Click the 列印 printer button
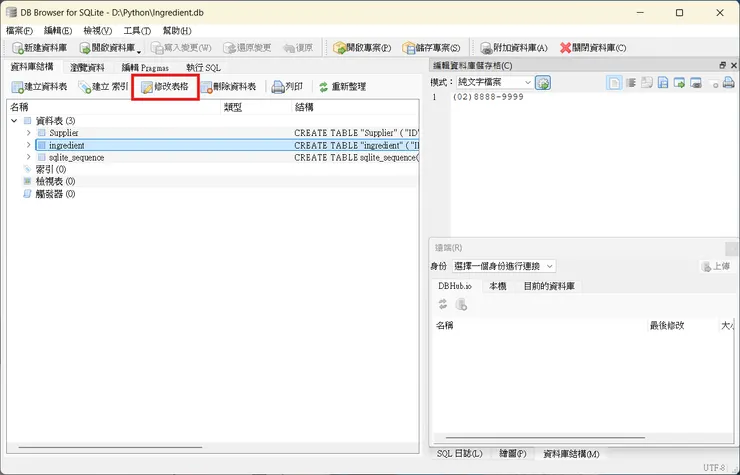Image resolution: width=740 pixels, height=475 pixels. click(287, 86)
